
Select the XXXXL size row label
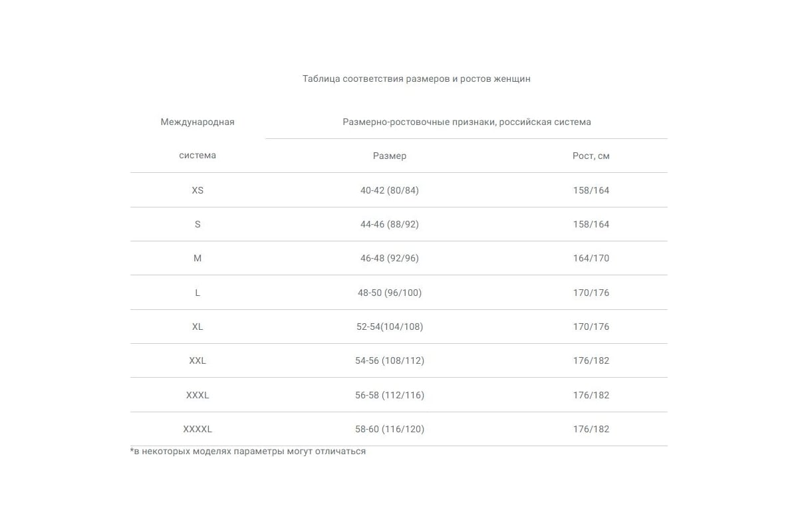pyautogui.click(x=198, y=429)
